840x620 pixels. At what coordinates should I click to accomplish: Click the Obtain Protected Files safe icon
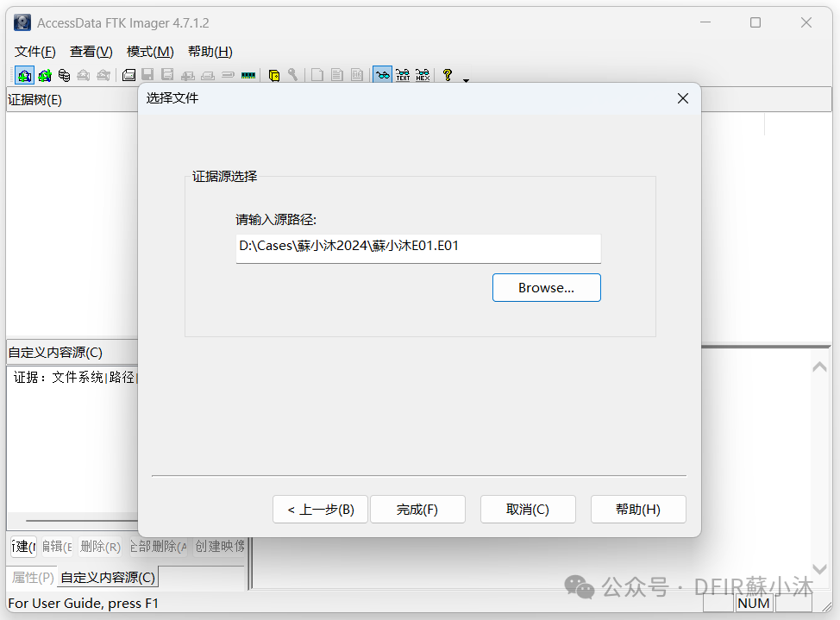tap(273, 76)
